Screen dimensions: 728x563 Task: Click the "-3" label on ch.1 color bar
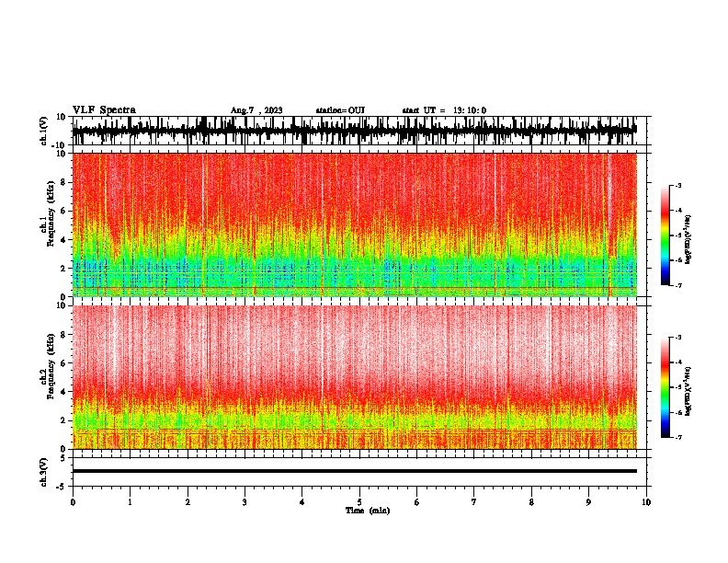(678, 186)
